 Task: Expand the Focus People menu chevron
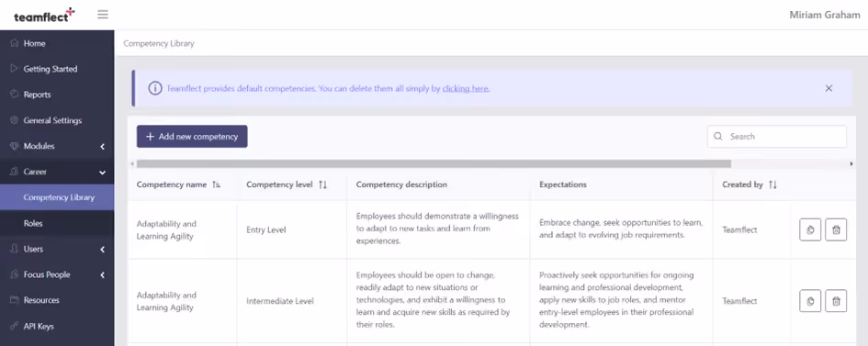[102, 274]
